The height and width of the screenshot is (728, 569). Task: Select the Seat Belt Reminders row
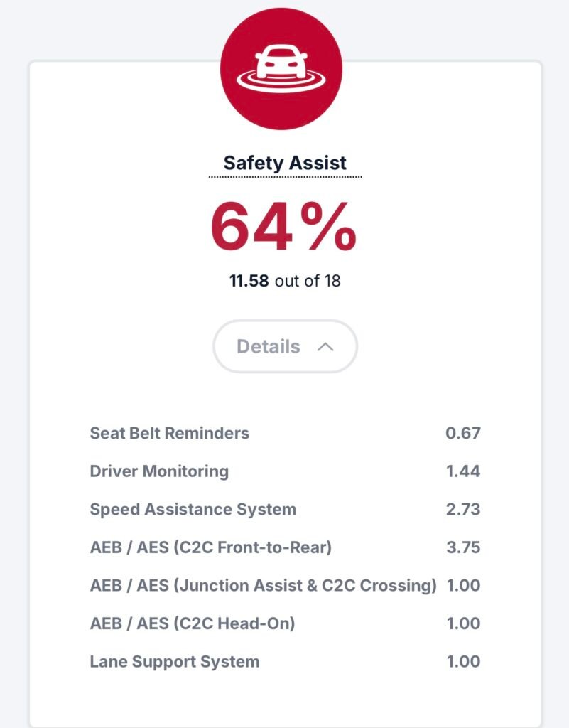point(170,433)
